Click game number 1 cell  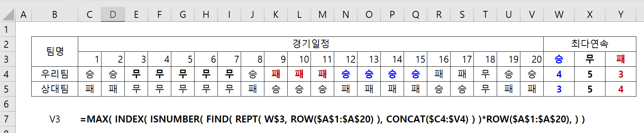coord(89,59)
